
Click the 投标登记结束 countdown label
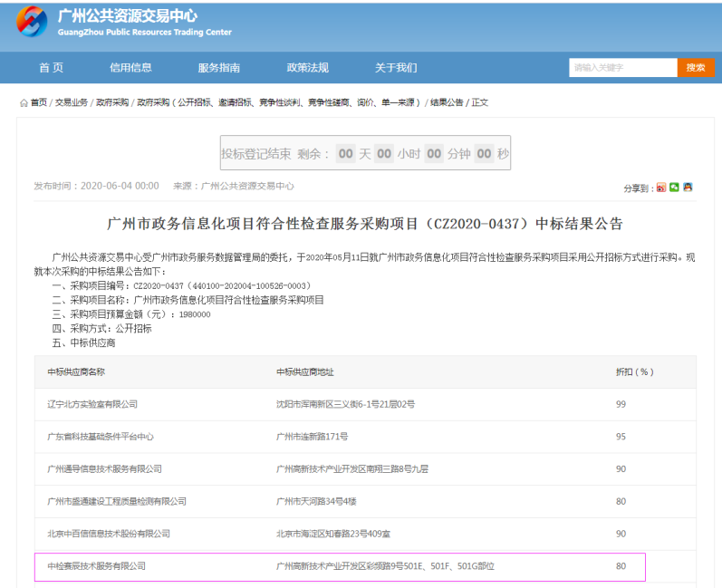(256, 154)
